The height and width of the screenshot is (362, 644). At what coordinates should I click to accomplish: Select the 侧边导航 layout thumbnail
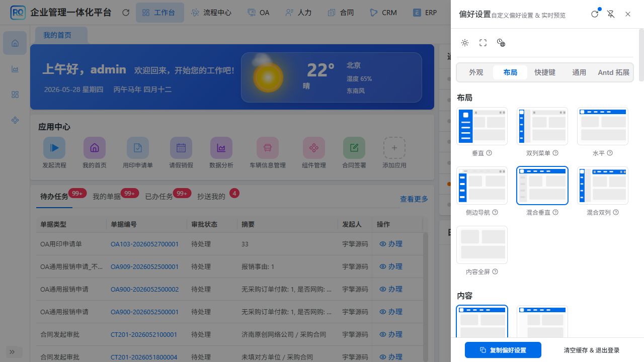click(x=482, y=186)
